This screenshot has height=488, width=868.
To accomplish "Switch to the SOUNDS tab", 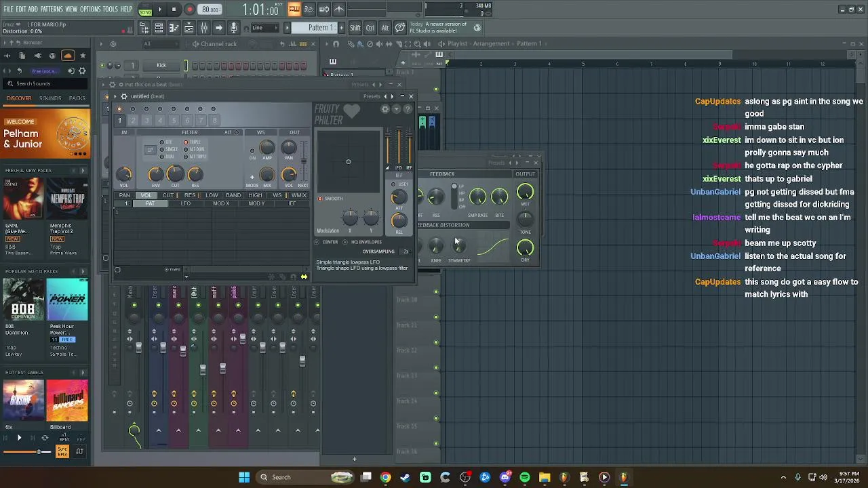I will coord(50,98).
